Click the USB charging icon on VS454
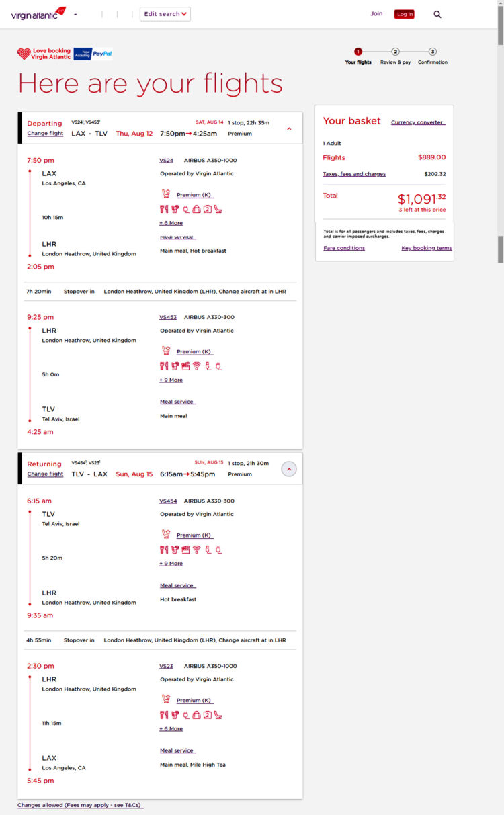This screenshot has width=504, height=815. [x=208, y=549]
